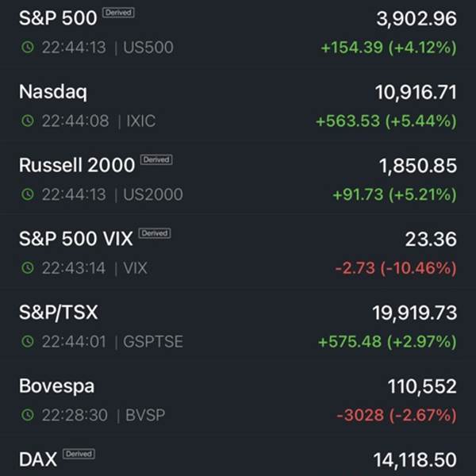This screenshot has width=476, height=476.
Task: Tap the Derived badge beside Russell 2000
Action: click(156, 159)
